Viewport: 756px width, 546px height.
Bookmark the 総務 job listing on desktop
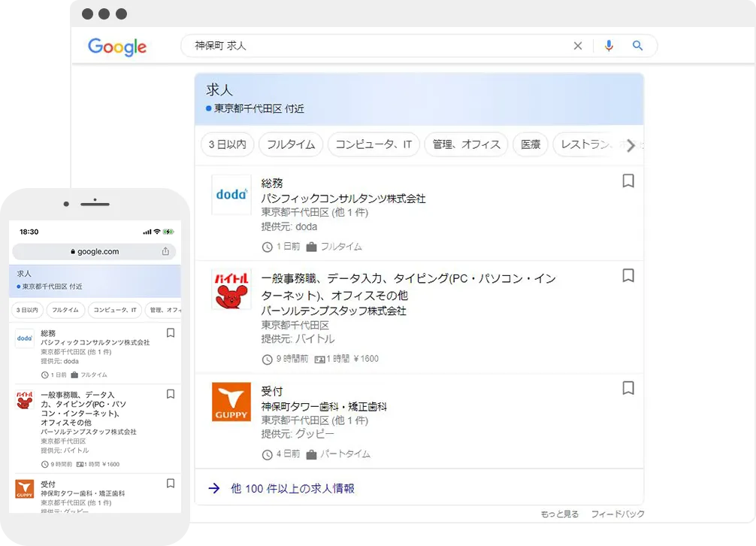[x=628, y=181]
